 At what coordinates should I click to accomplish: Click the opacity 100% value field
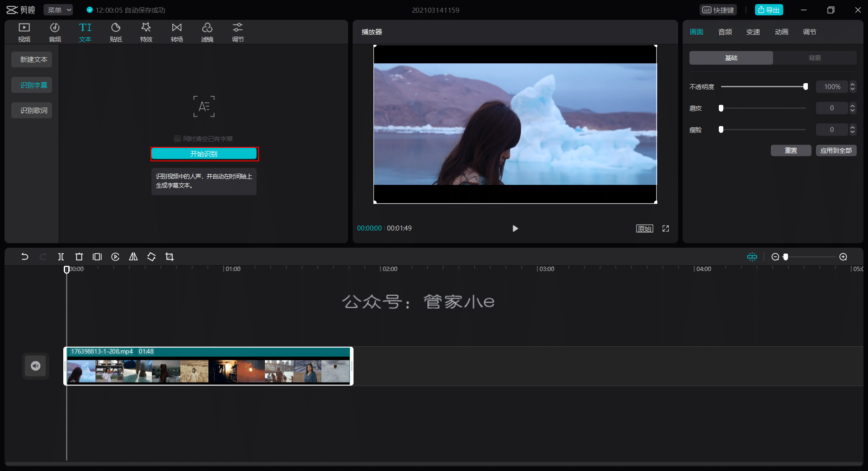832,86
